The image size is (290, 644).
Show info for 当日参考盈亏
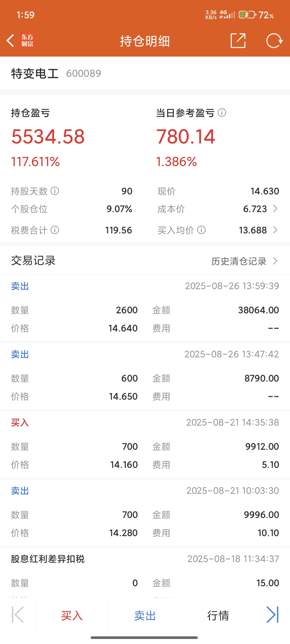(x=222, y=113)
